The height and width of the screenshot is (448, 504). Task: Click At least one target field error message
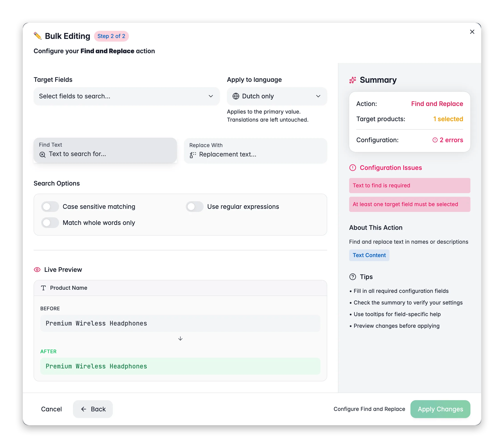point(410,204)
